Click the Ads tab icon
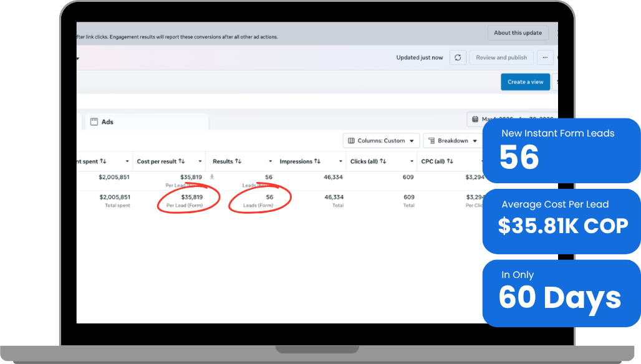This screenshot has height=364, width=641. click(x=94, y=122)
